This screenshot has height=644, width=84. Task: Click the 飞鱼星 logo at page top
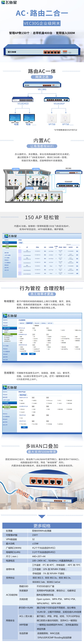coord(9,2)
